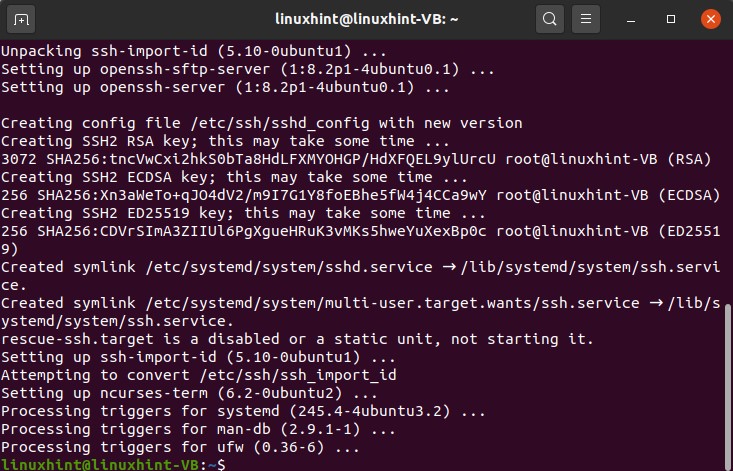Click the empty scrollbar track above thumb
The width and height of the screenshot is (733, 471).
(727, 170)
